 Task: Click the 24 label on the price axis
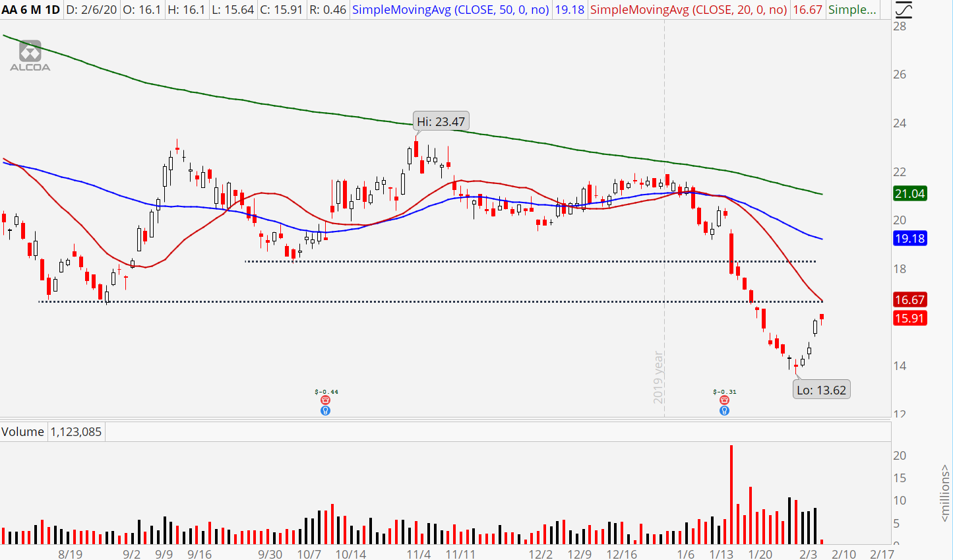tap(900, 123)
